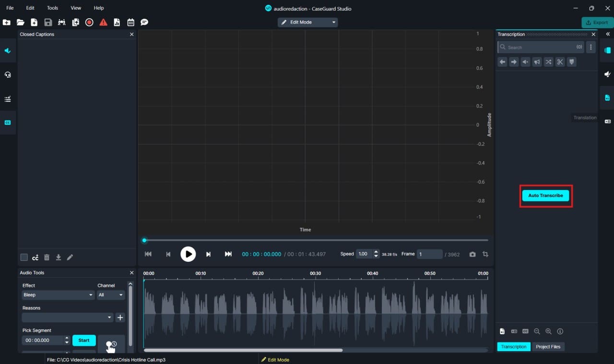The width and height of the screenshot is (614, 364).
Task: Click the calendar icon in top toolbar
Action: tap(130, 22)
